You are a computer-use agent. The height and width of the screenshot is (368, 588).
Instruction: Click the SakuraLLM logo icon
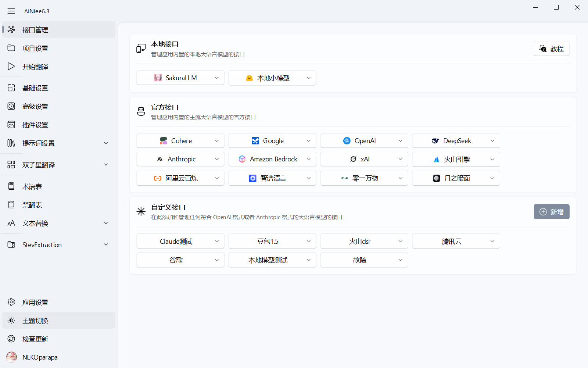pyautogui.click(x=158, y=78)
